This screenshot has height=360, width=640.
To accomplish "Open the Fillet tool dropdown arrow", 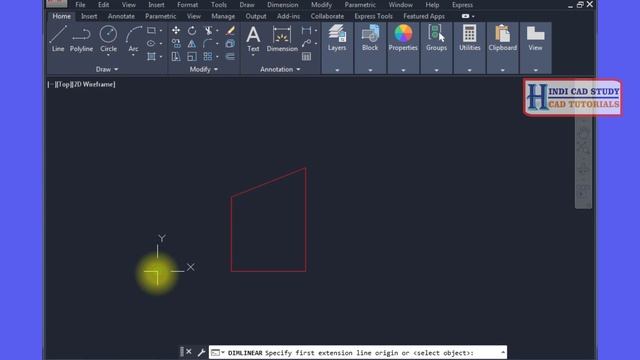I will 217,43.
